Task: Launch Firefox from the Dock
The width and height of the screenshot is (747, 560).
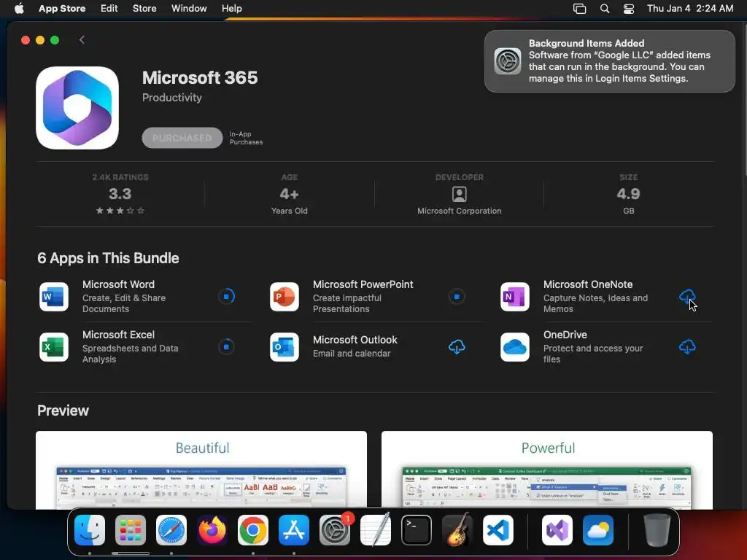Action: point(212,530)
